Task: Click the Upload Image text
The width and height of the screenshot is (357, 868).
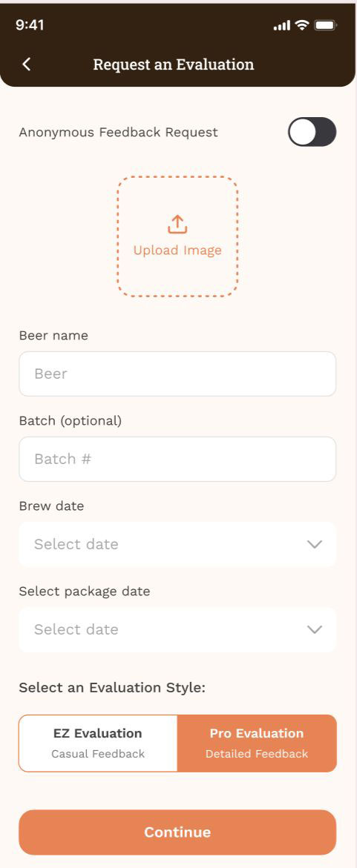Action: 177,251
